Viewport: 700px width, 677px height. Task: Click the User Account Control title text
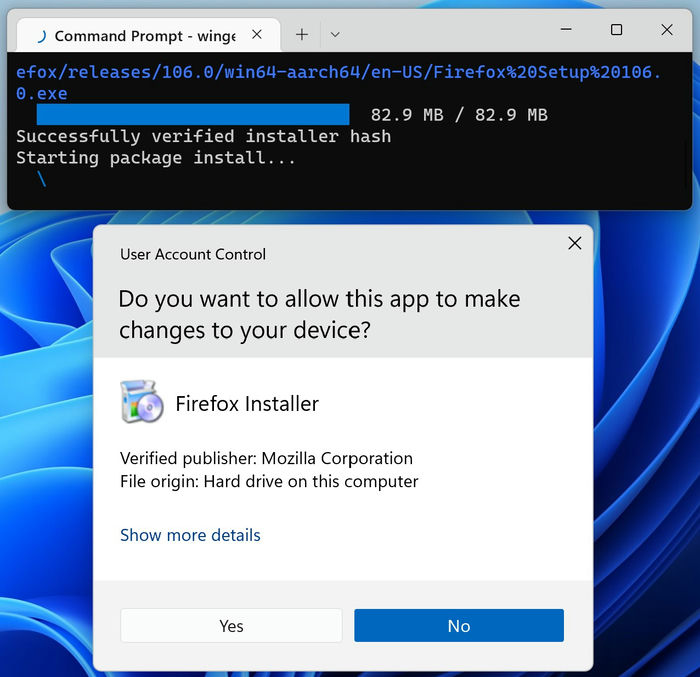(193, 254)
